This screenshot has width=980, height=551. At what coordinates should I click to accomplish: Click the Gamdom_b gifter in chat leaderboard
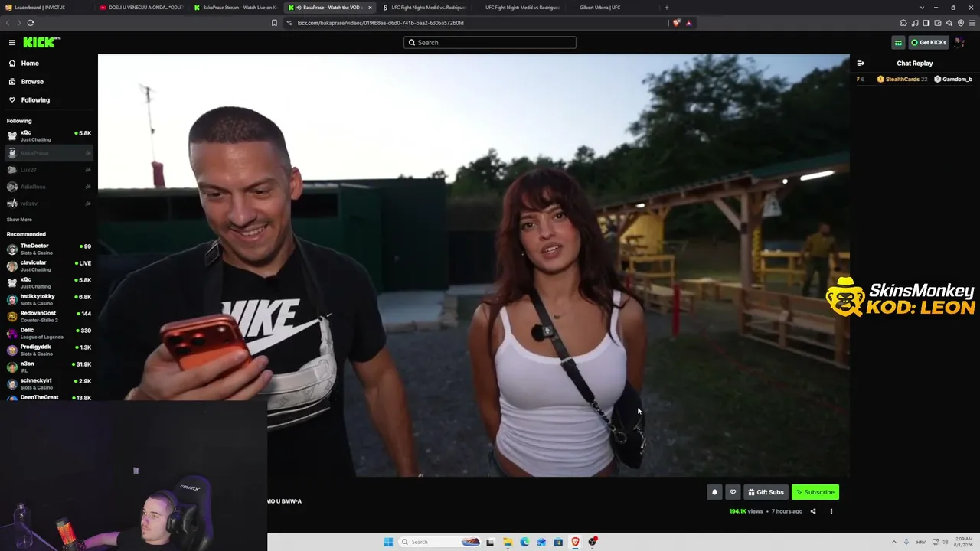(953, 80)
